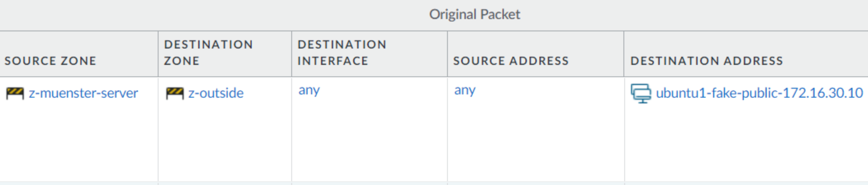Sort by the Source Address column header
868x185 pixels.
(x=511, y=61)
